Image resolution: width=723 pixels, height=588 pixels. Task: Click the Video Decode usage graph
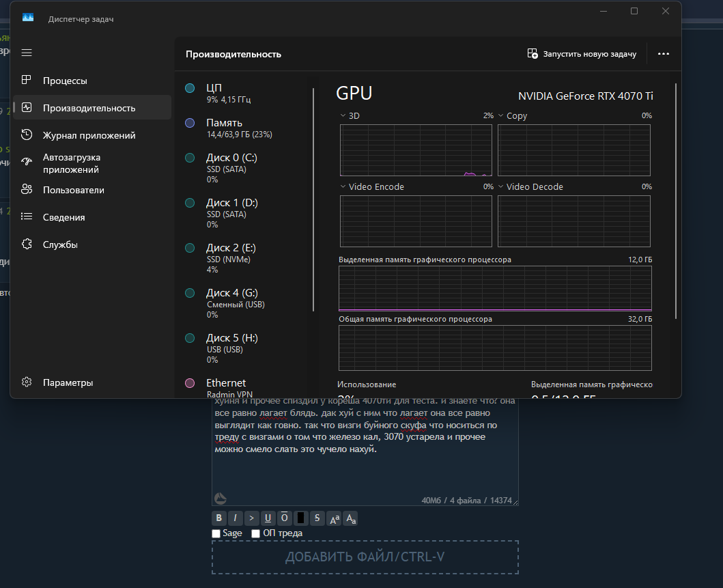tap(574, 221)
